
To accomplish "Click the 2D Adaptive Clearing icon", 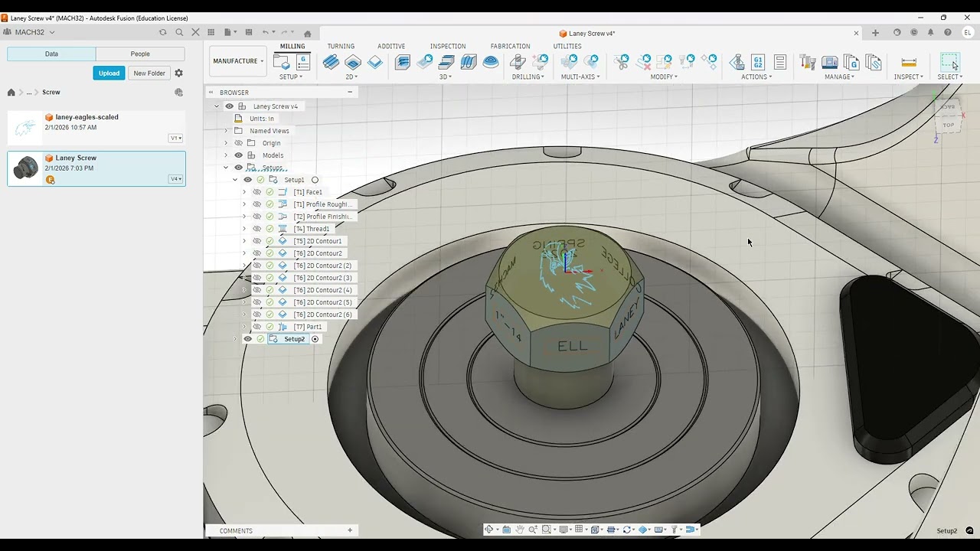I will (x=331, y=62).
